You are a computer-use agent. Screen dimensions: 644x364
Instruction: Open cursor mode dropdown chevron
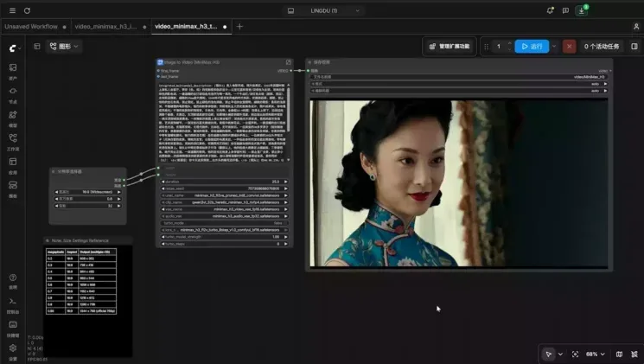(561, 354)
